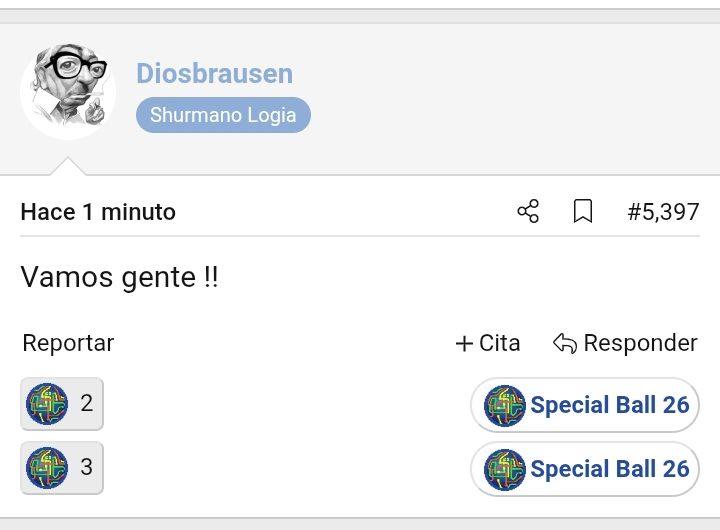Select the upper Special Ball 26 button
Viewport: 720px width, 530px height.
point(585,405)
